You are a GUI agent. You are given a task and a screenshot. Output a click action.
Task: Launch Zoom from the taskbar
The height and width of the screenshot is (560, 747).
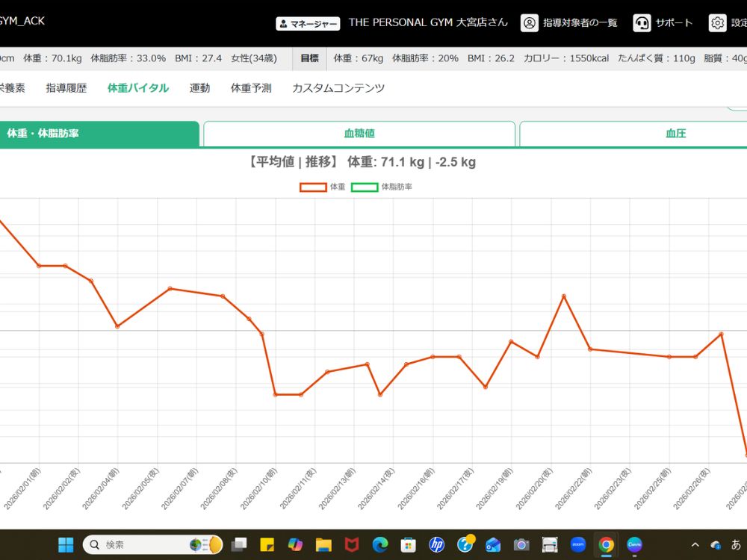tap(577, 544)
